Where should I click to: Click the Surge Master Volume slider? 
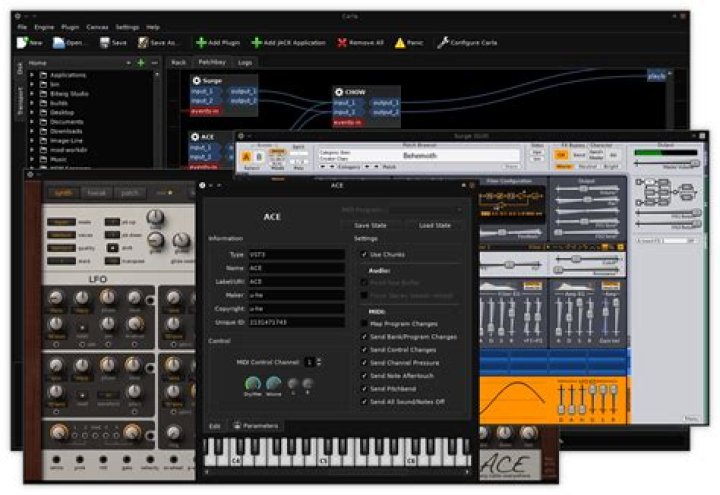tap(667, 163)
